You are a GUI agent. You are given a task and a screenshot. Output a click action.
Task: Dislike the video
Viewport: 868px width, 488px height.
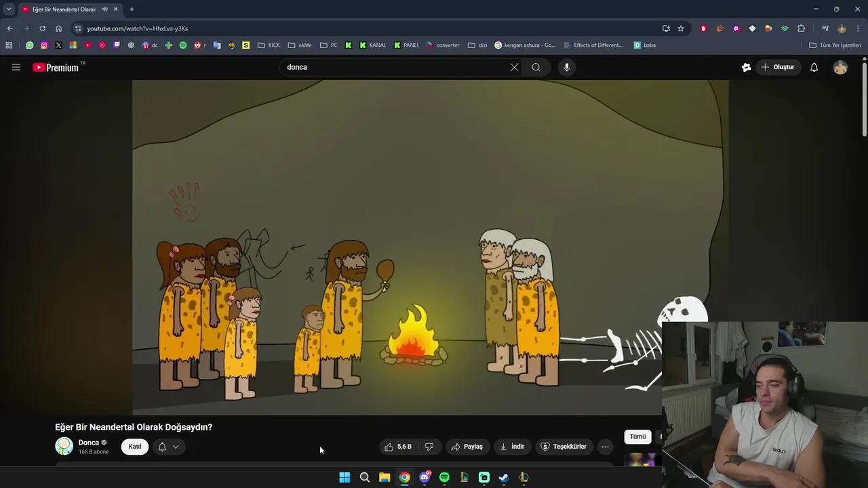point(429,447)
